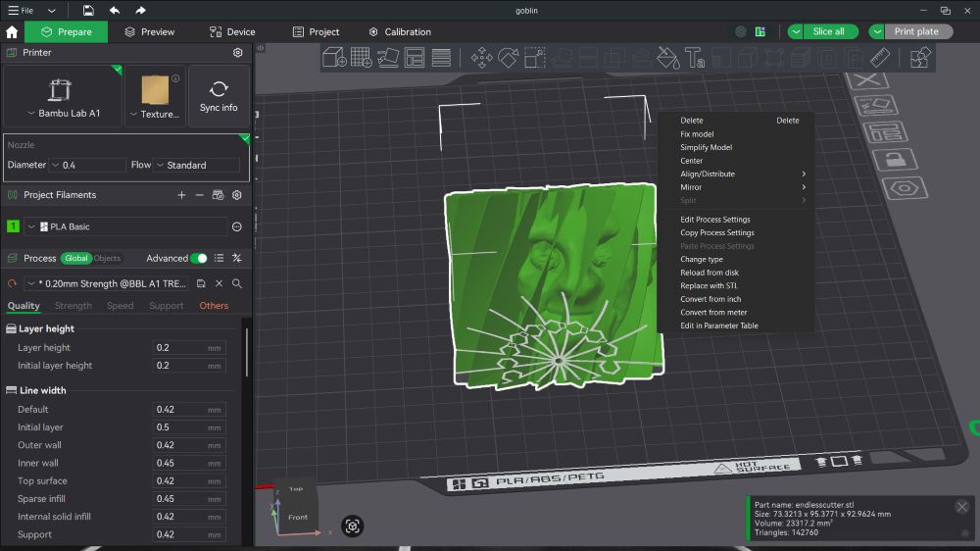This screenshot has height=551, width=980.
Task: Click the Add object cube icon
Action: tap(334, 58)
